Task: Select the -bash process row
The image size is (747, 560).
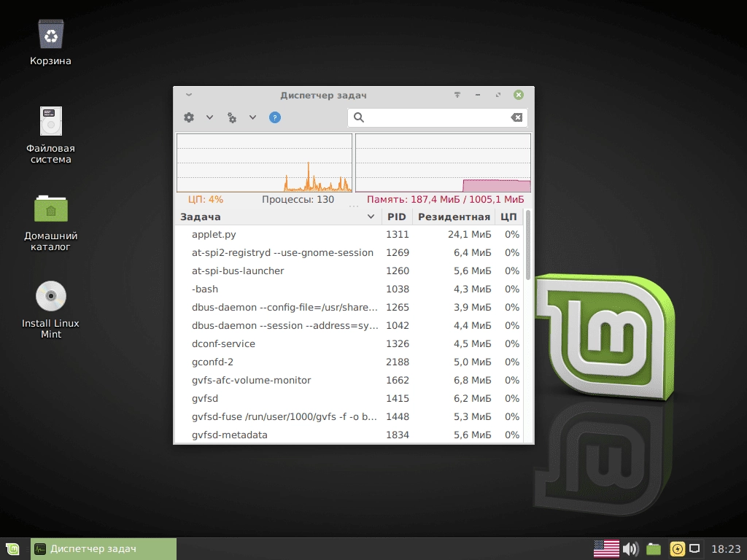Action: pos(349,289)
